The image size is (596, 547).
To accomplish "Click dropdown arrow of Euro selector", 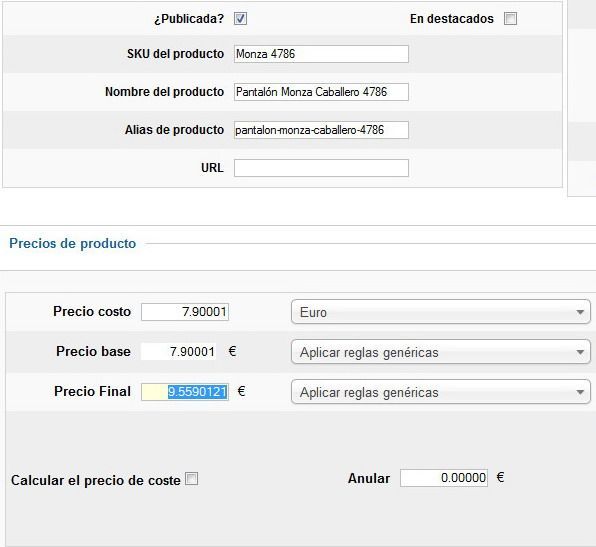I will pos(580,312).
